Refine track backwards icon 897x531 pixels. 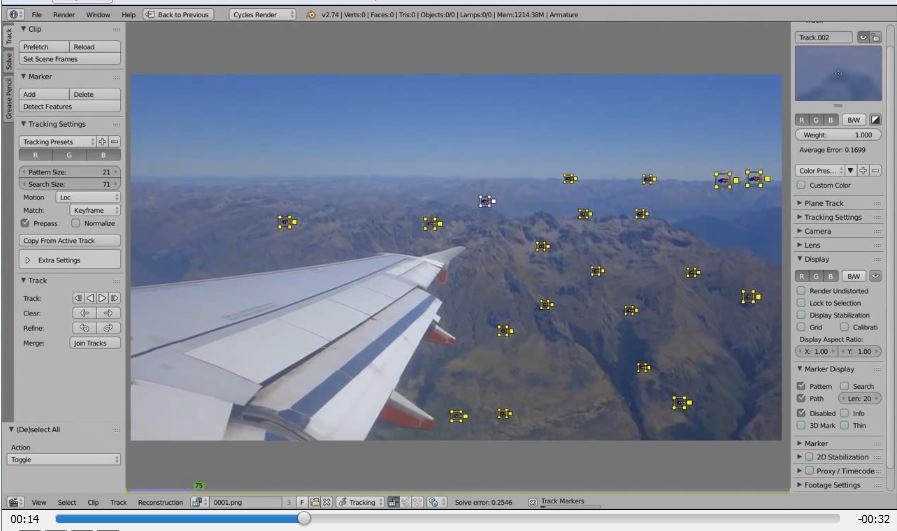point(85,328)
